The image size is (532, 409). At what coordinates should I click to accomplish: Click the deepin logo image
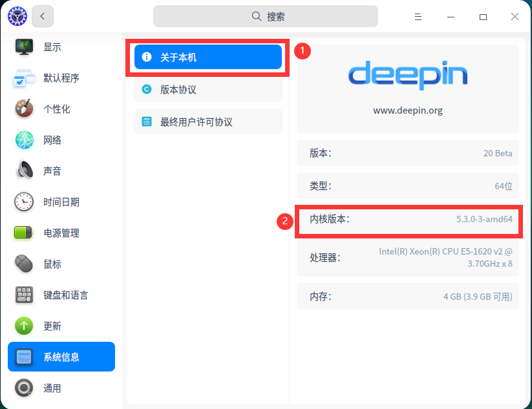tap(408, 76)
